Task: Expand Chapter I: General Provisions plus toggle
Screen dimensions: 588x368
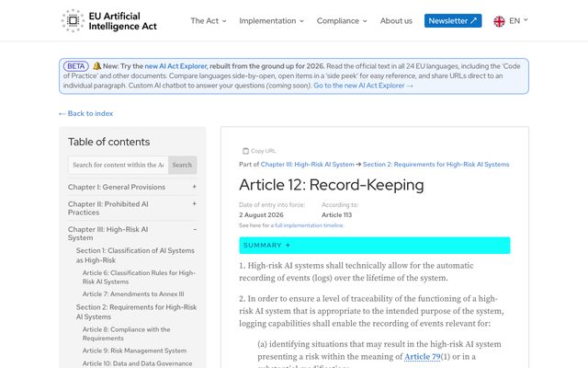Action: coord(194,187)
